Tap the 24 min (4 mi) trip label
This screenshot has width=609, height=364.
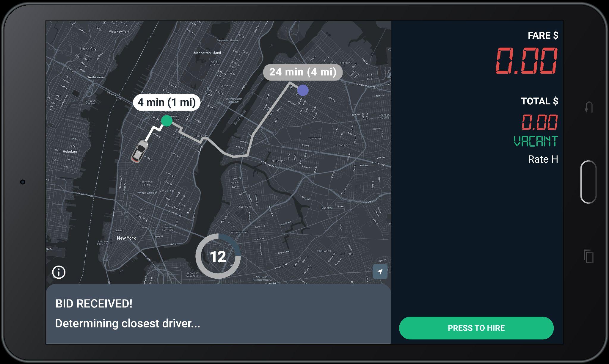coord(303,72)
